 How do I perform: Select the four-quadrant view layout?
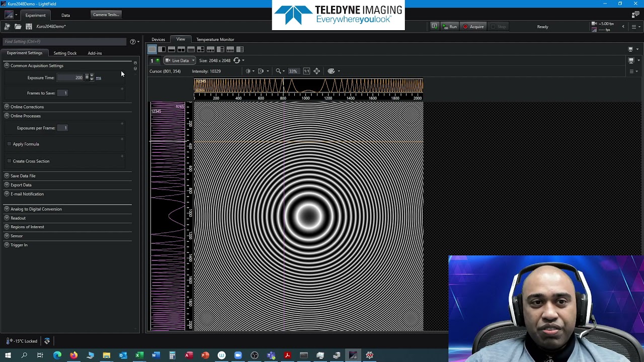click(201, 49)
